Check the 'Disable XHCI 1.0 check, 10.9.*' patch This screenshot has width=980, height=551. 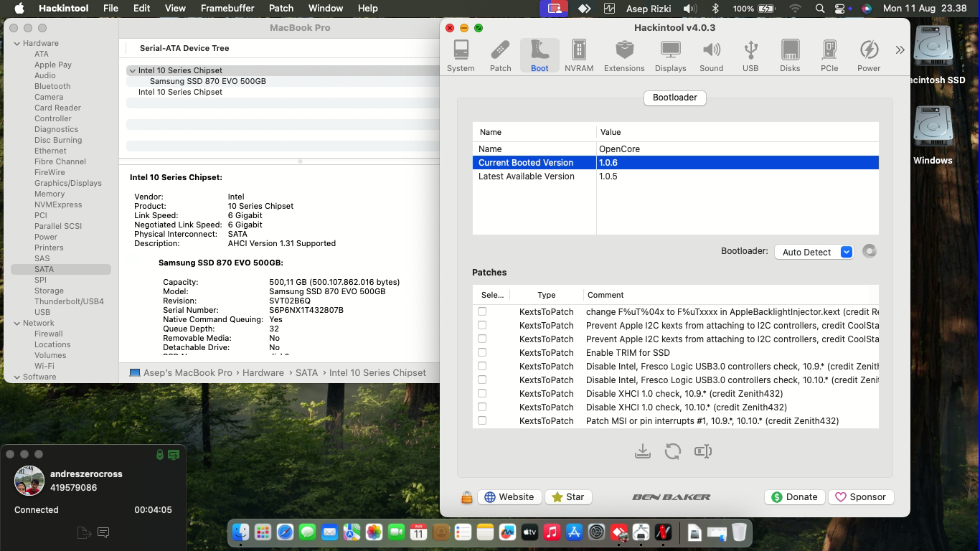coord(482,393)
